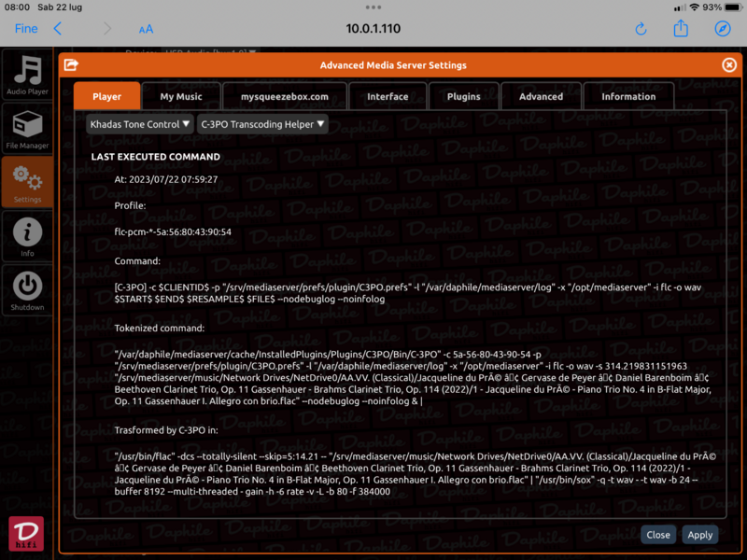Image resolution: width=747 pixels, height=560 pixels.
Task: Expand the Khadas Tone Control dropdown
Action: (140, 124)
